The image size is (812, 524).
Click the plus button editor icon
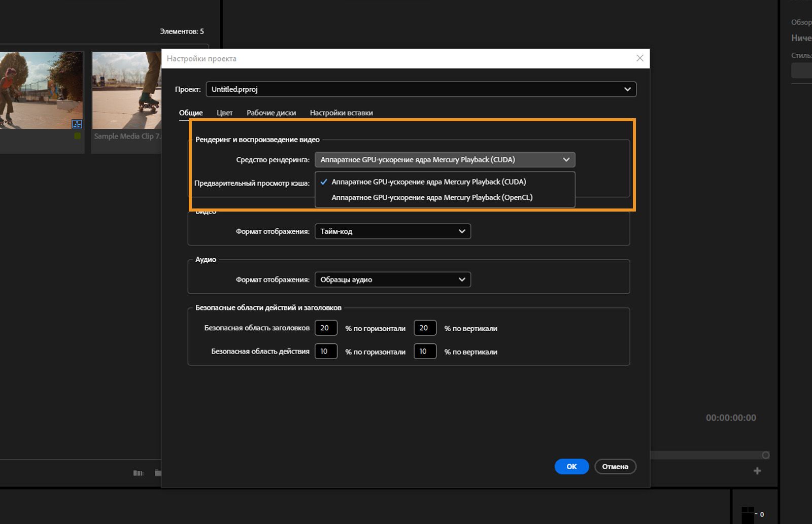757,471
